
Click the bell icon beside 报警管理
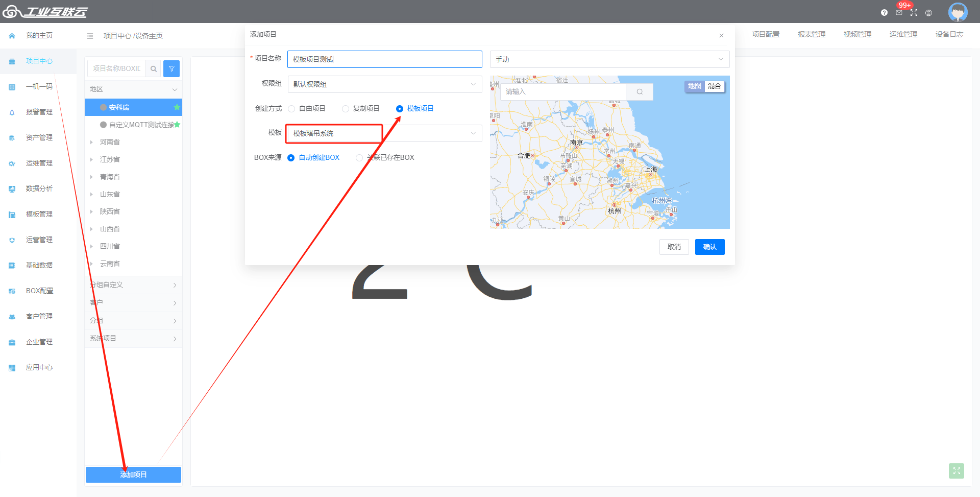[12, 112]
